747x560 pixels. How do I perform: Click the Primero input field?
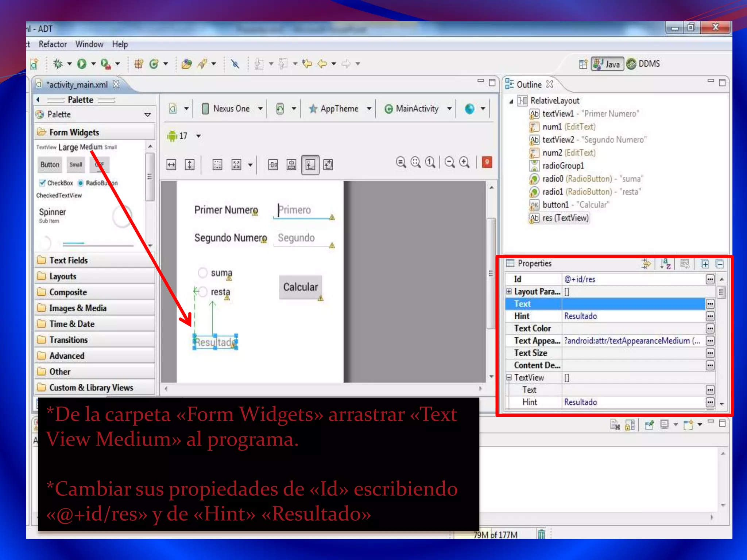[303, 210]
